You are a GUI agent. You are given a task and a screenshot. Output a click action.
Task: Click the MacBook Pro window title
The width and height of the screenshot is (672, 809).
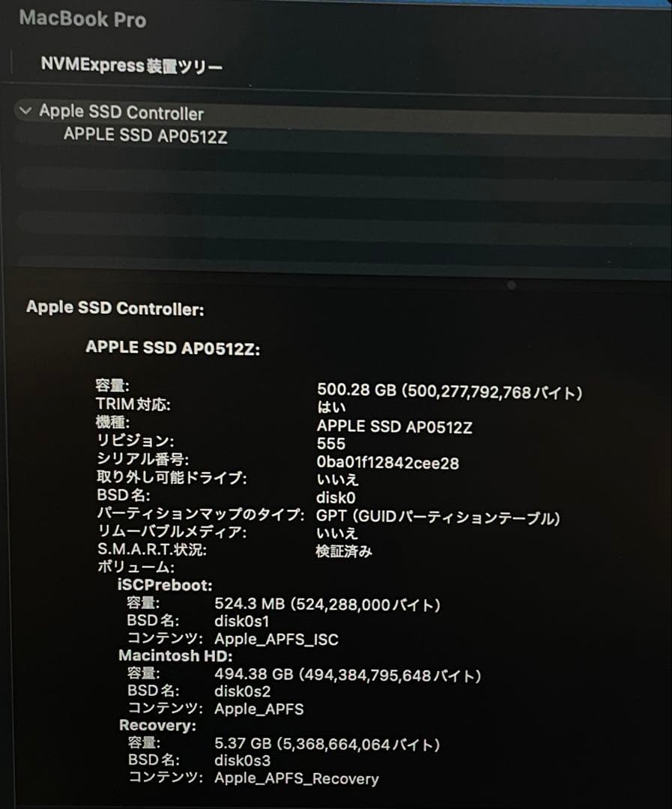82,19
